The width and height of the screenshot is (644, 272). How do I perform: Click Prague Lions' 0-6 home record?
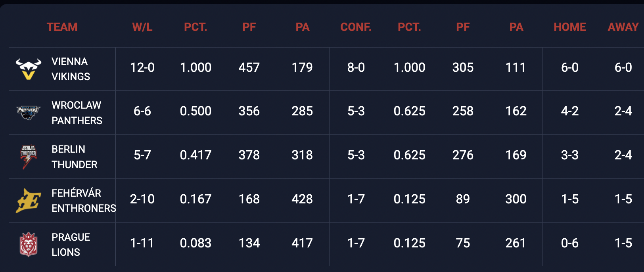tap(569, 243)
